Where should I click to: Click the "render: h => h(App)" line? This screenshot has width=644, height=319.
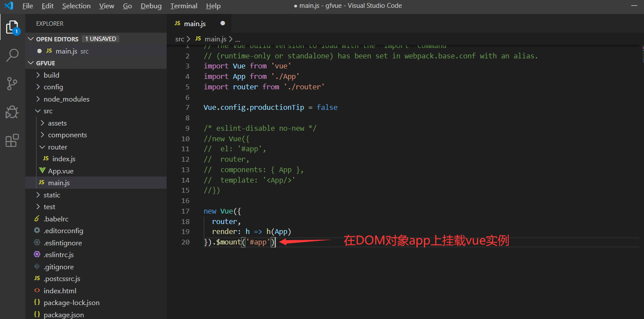(x=252, y=231)
